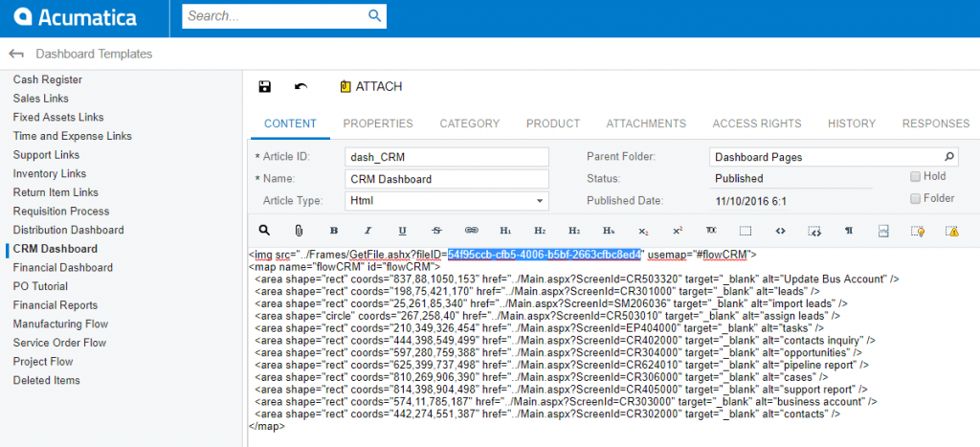Open Sales Links in sidebar
Screen dimensions: 980x447
pyautogui.click(x=40, y=99)
